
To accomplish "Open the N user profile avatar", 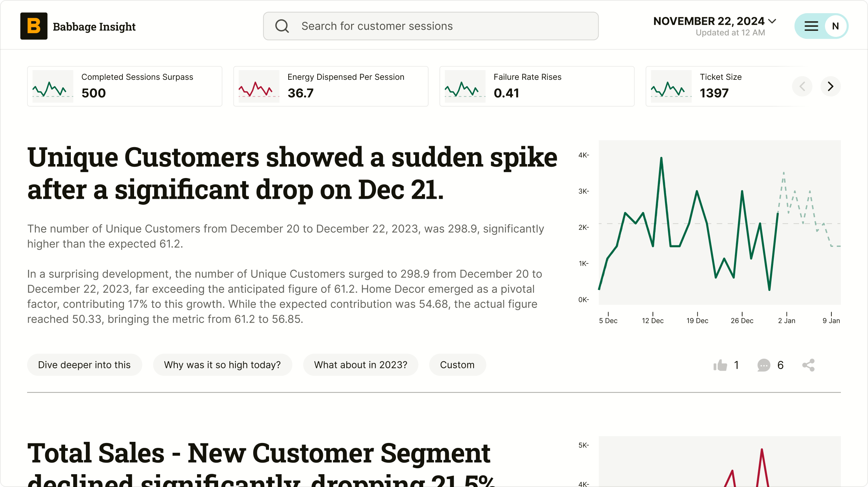I will 835,26.
